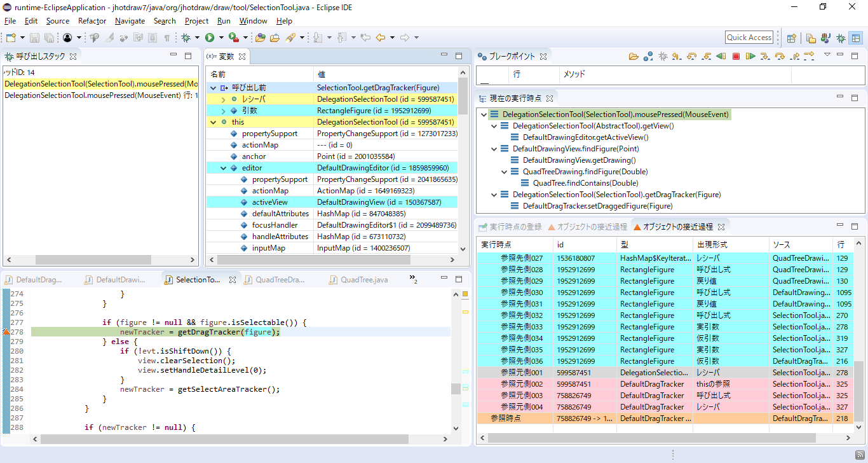The height and width of the screenshot is (463, 868).
Task: Expand the レシーバ variable node
Action: (x=223, y=99)
